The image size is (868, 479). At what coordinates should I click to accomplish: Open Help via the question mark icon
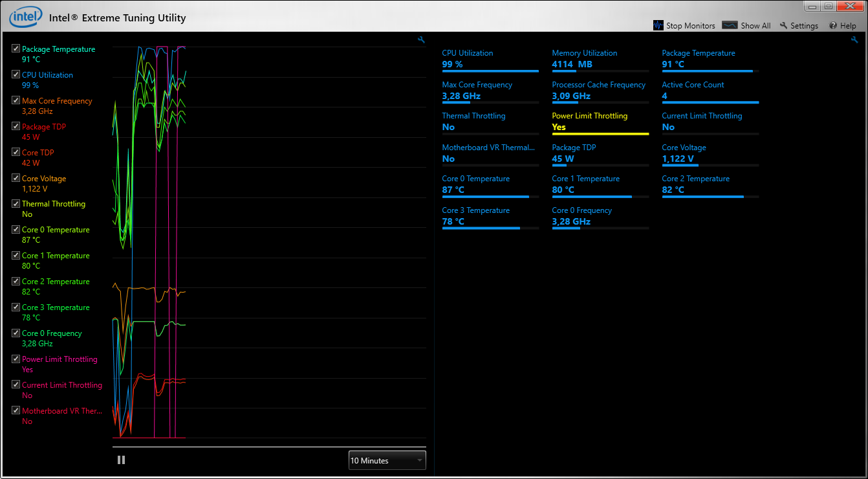tap(833, 26)
